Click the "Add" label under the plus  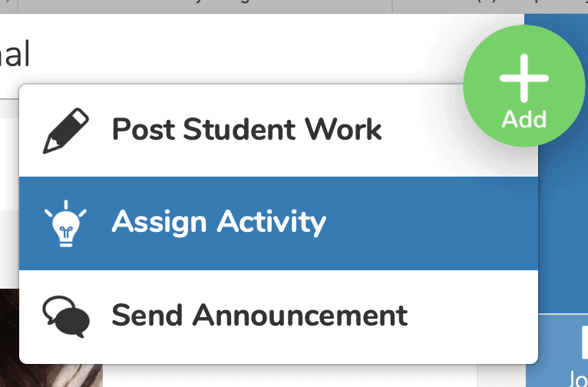524,120
